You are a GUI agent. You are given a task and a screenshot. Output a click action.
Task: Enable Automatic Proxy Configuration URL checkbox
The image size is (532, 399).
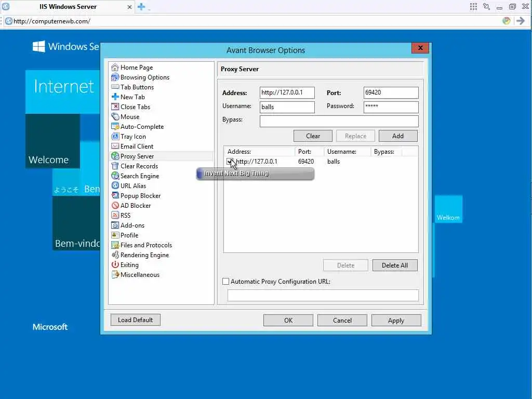click(225, 281)
